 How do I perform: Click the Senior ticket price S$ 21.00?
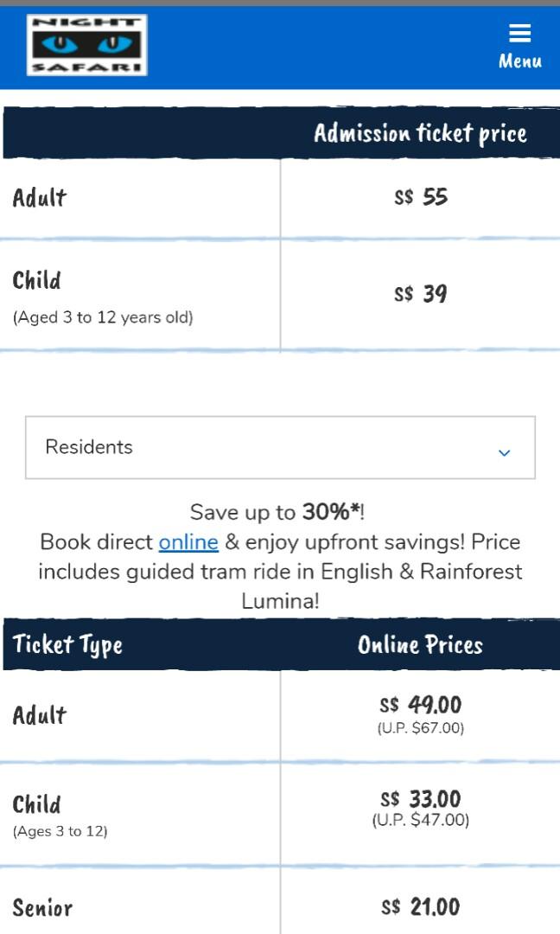(421, 907)
